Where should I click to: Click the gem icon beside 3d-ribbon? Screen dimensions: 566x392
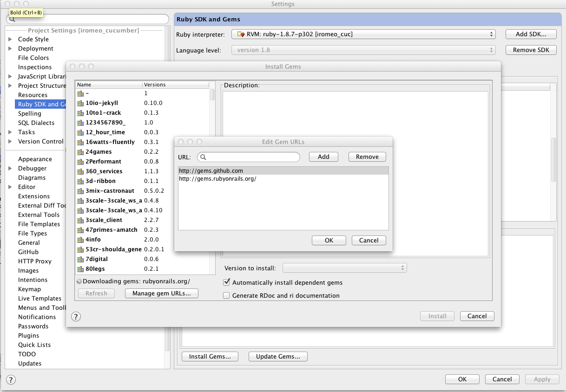tap(80, 181)
